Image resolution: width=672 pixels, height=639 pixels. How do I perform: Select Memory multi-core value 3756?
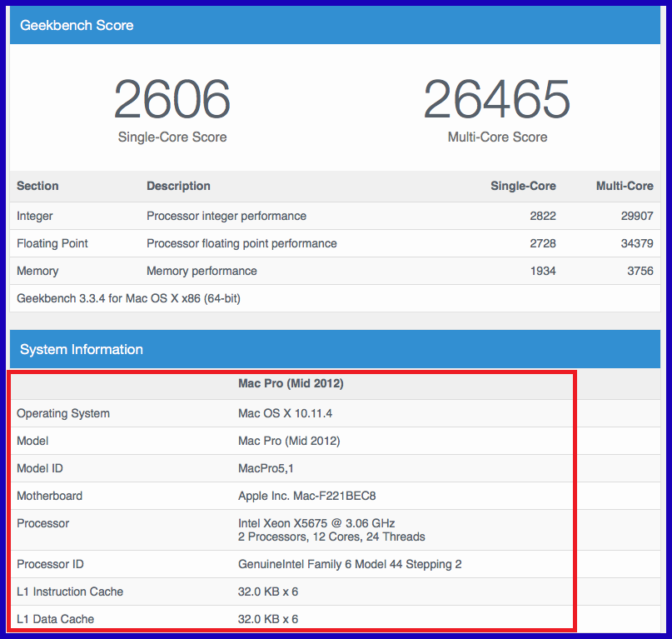(x=640, y=271)
